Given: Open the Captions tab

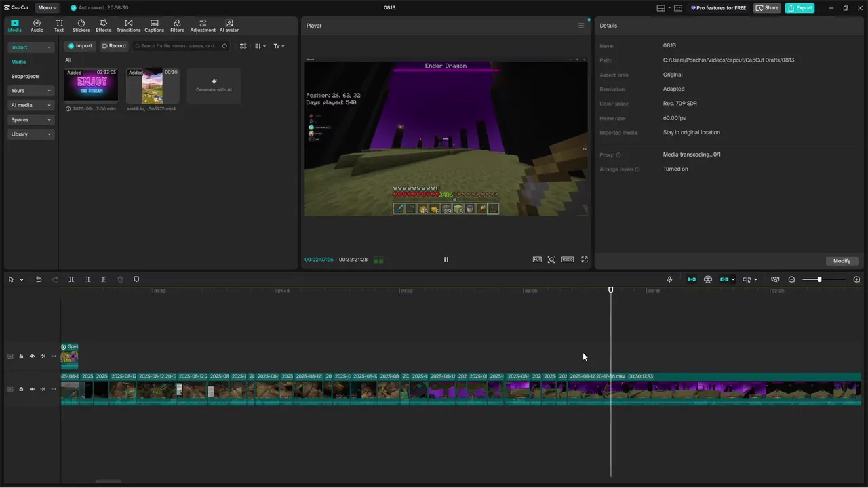Looking at the screenshot, I should click(x=154, y=26).
